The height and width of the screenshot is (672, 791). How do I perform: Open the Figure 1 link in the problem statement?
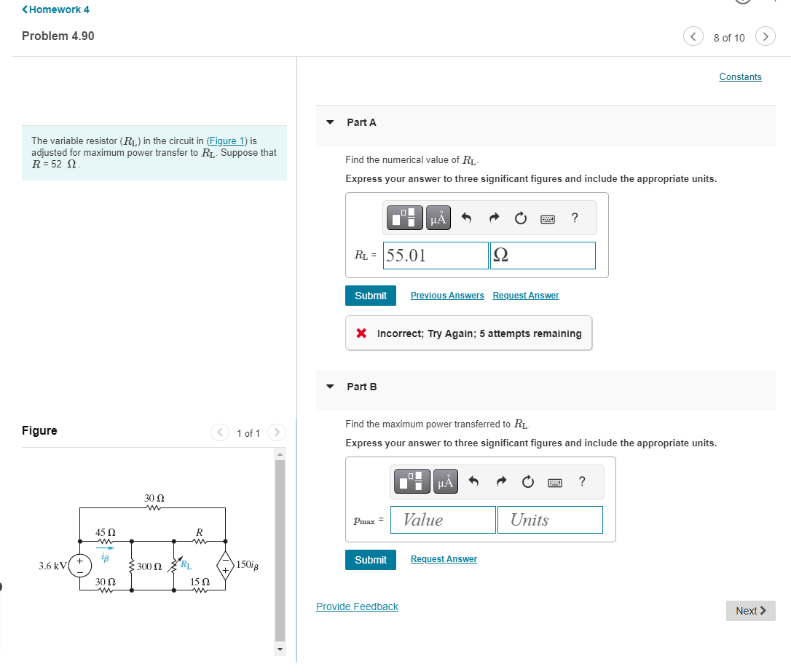[x=225, y=141]
